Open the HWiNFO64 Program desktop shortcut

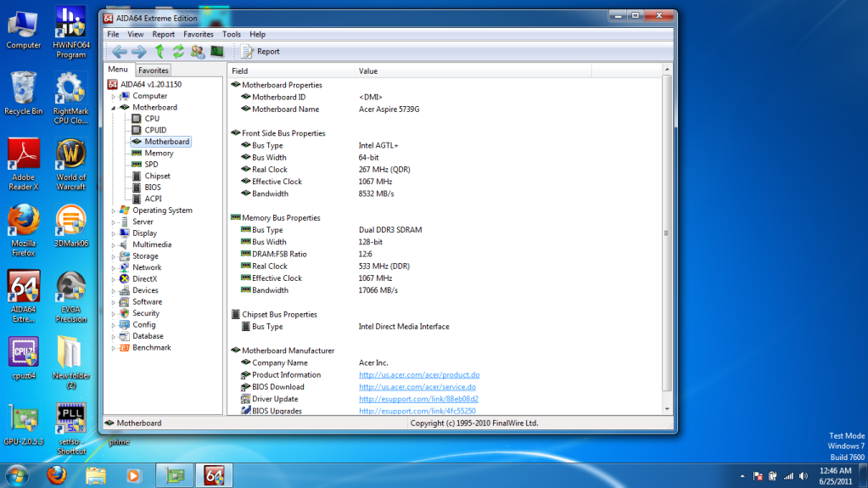click(71, 32)
